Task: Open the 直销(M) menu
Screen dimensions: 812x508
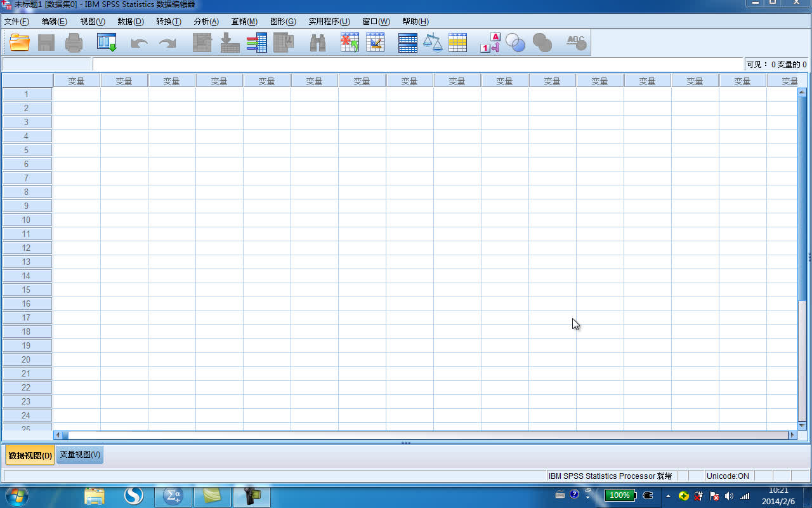Action: click(244, 22)
